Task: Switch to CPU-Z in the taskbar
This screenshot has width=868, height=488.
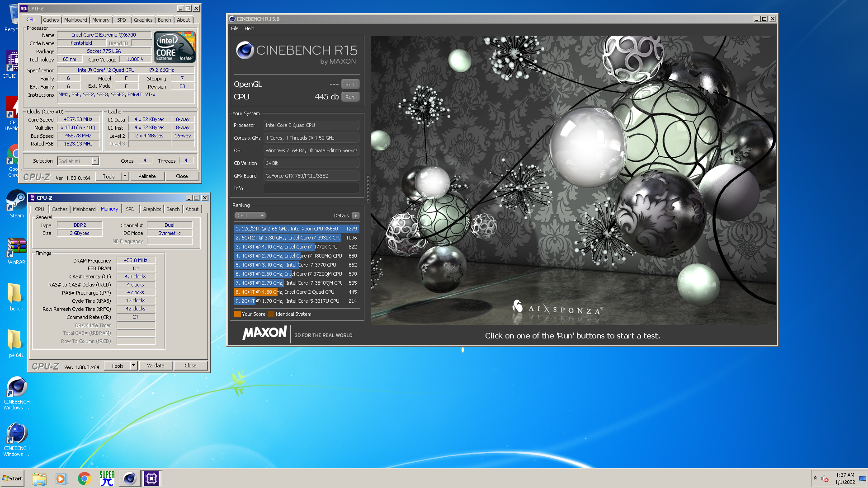Action: [x=151, y=479]
